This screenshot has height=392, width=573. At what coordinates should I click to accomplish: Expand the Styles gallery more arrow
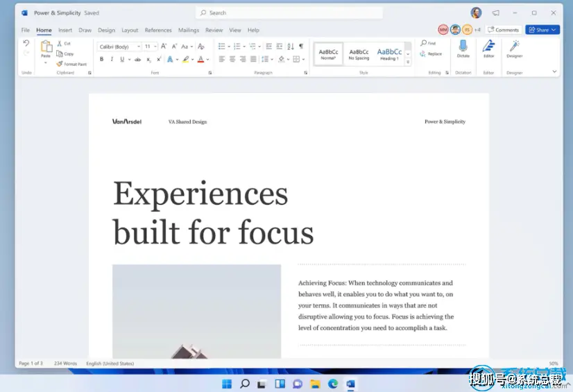click(408, 62)
